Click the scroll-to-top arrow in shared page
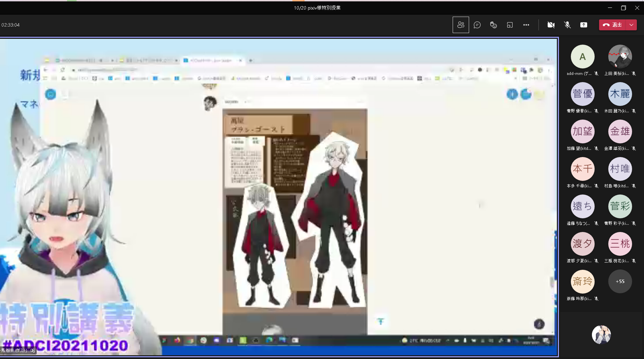 tap(381, 321)
